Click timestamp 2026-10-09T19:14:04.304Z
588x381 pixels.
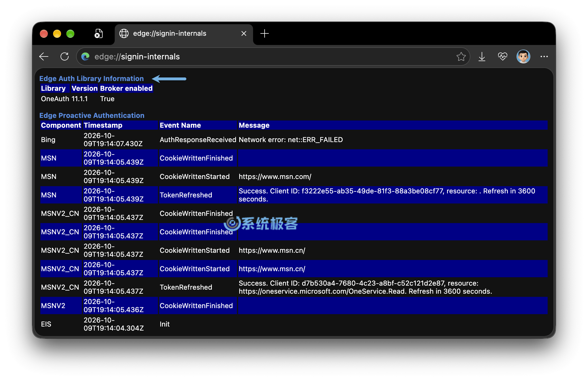pyautogui.click(x=114, y=324)
